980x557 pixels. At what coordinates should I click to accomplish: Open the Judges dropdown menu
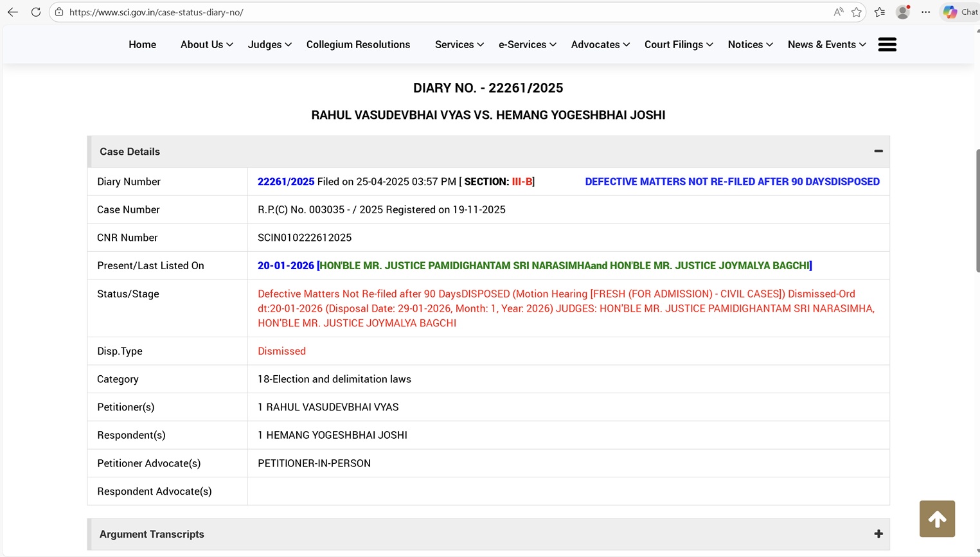[269, 44]
